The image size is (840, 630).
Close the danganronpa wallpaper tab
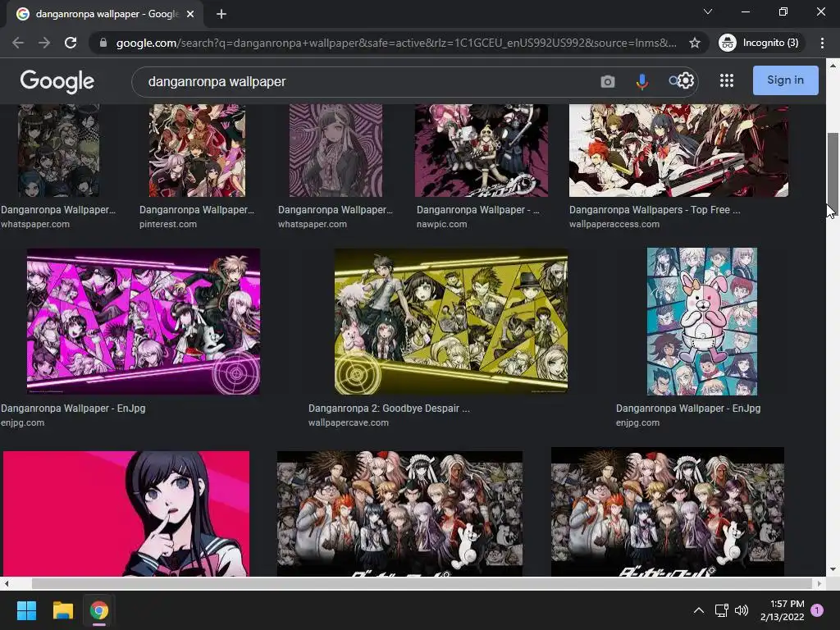(190, 14)
